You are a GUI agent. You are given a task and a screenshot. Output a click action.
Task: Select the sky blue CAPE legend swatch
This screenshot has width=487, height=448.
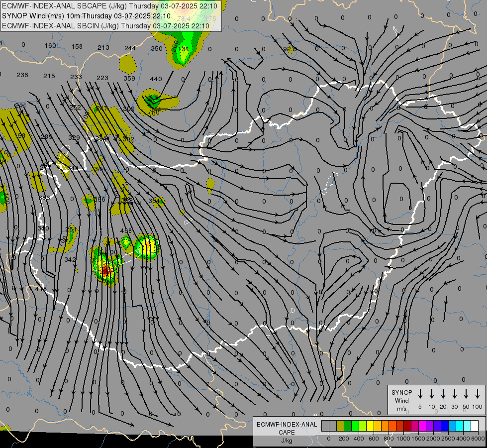pyautogui.click(x=452, y=426)
